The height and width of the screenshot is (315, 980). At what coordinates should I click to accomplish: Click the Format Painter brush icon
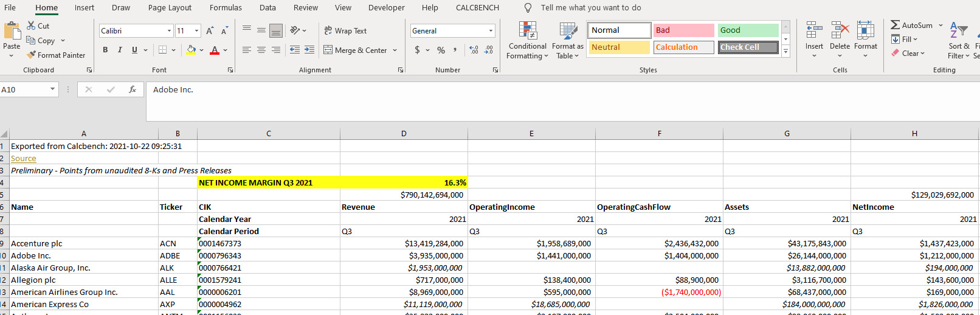tap(32, 55)
